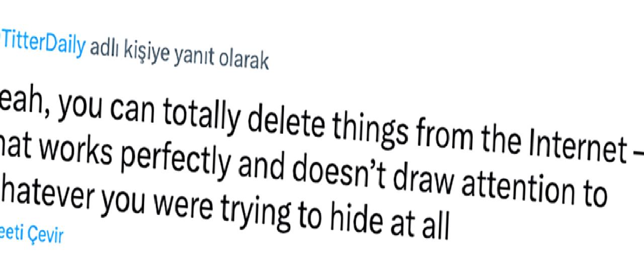Click the word 'adlı' in the reply line

[x=103, y=49]
